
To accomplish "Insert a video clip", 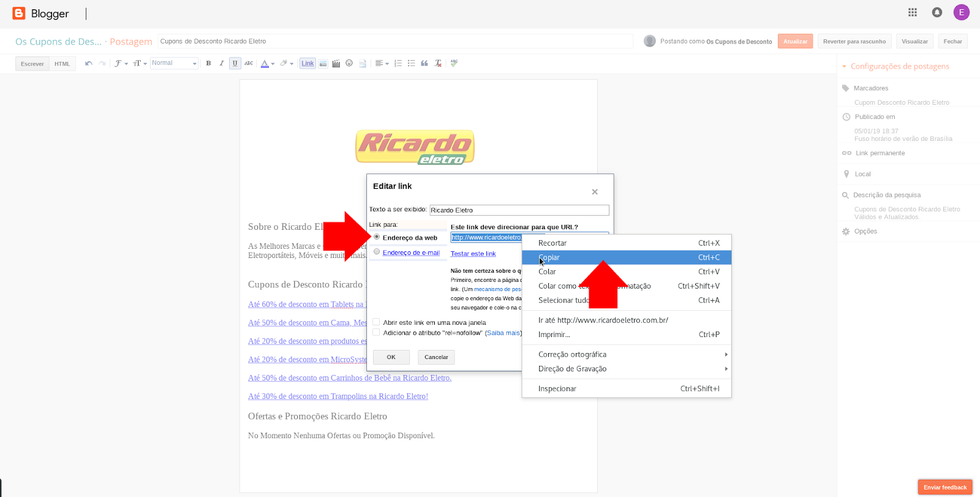I will click(336, 63).
